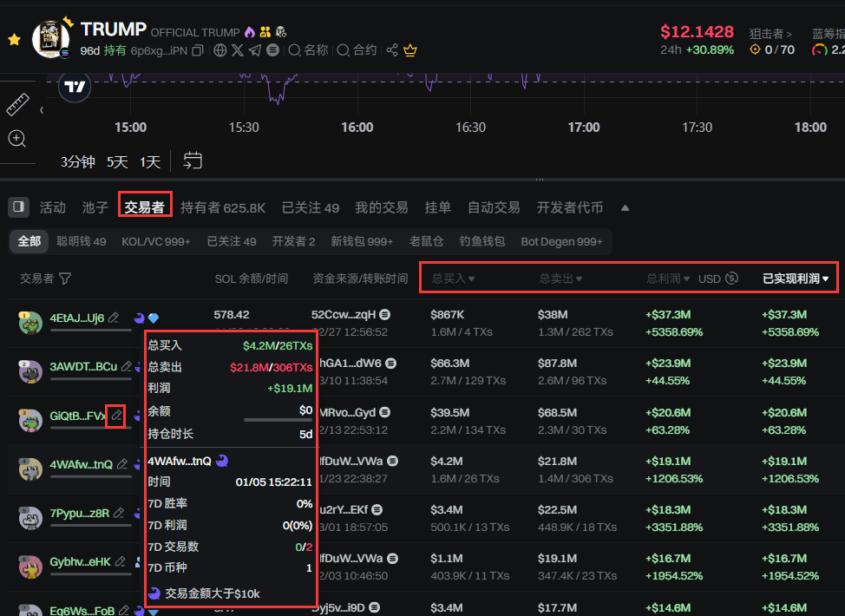This screenshot has width=845, height=616.
Task: Collapse the panel with the up triangle
Action: tap(625, 208)
